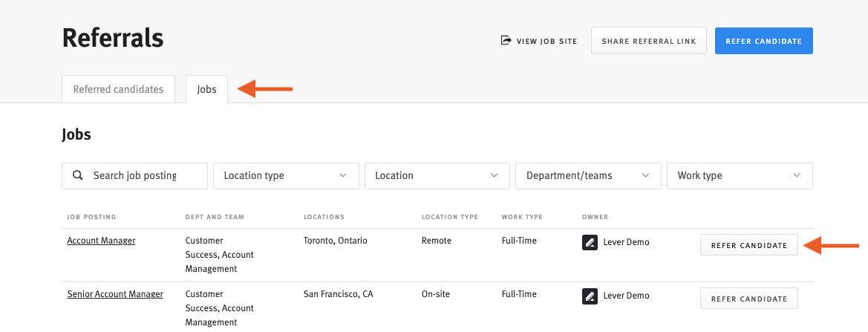Open the Department/teams dropdown
The height and width of the screenshot is (332, 868).
(588, 176)
